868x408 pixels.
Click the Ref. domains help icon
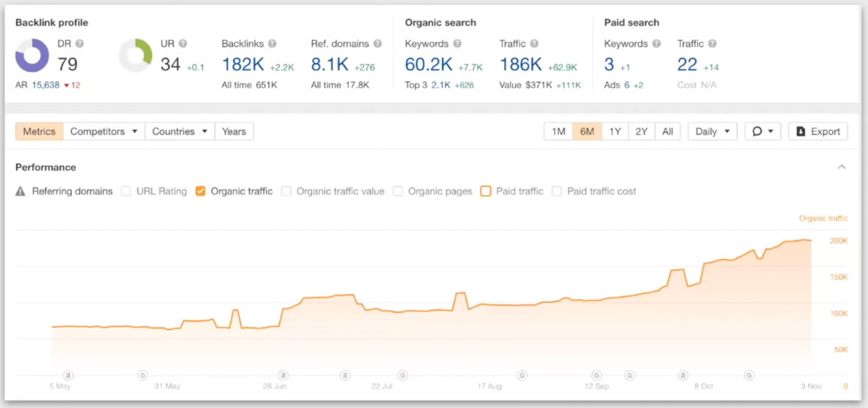click(x=378, y=44)
